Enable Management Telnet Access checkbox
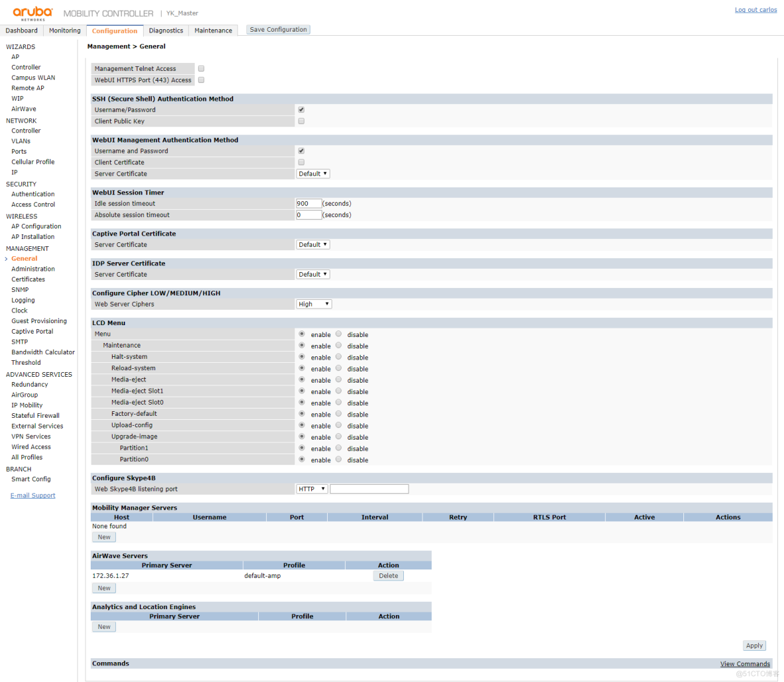 point(201,68)
